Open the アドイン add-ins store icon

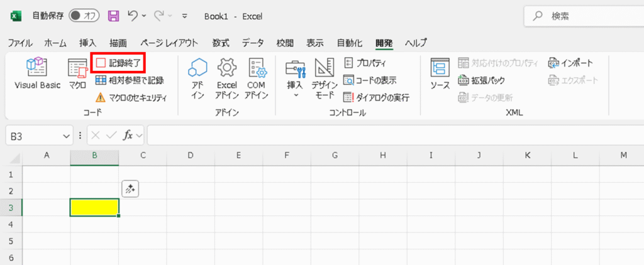pyautogui.click(x=197, y=78)
